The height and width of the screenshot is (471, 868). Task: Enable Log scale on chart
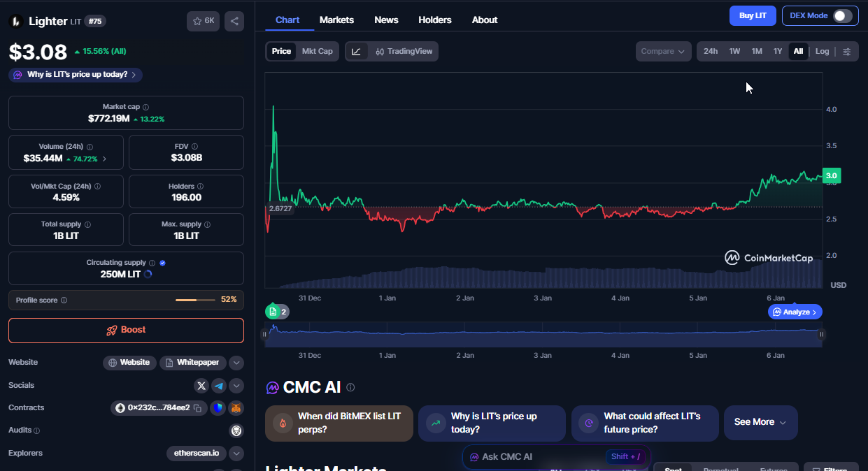822,51
